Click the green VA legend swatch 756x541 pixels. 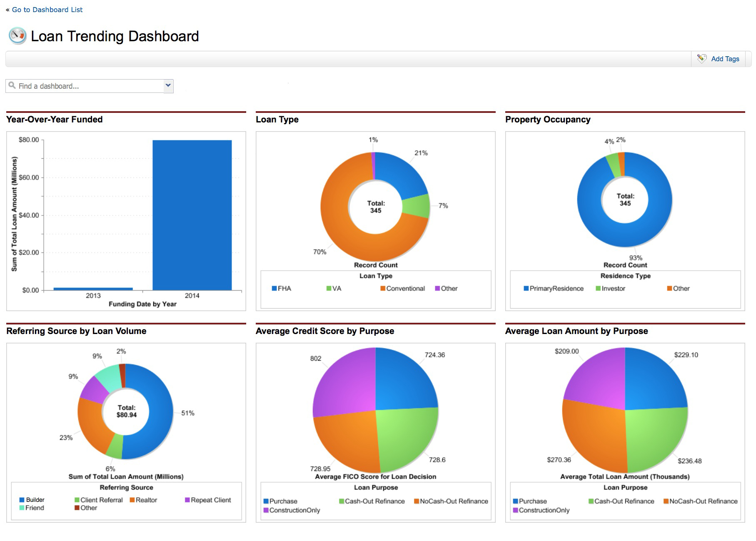[329, 288]
